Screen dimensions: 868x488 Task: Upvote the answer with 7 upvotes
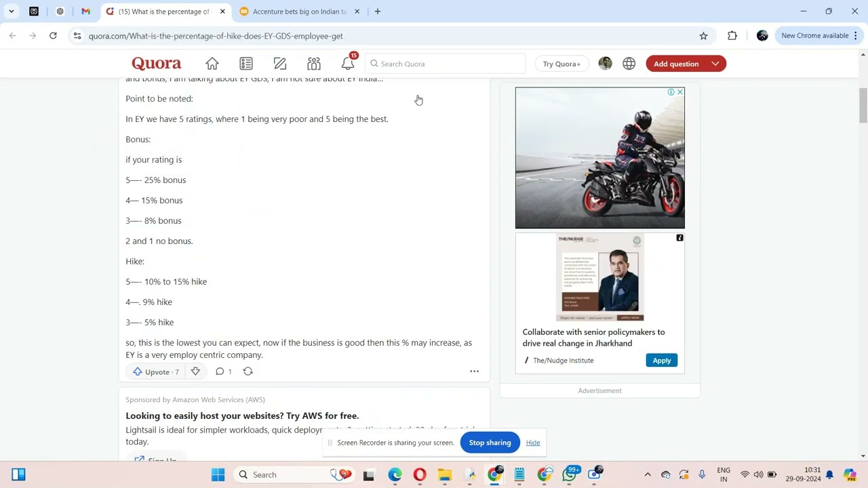click(157, 371)
